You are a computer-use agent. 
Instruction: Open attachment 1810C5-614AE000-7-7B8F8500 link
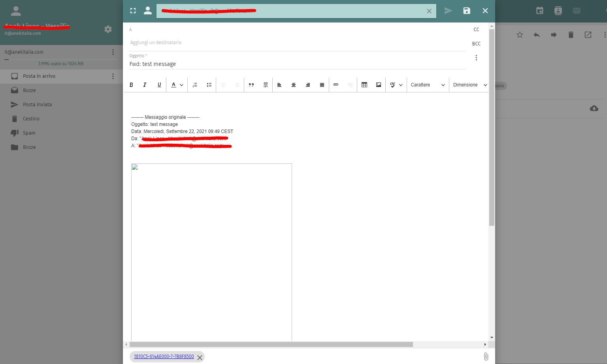coord(164,356)
